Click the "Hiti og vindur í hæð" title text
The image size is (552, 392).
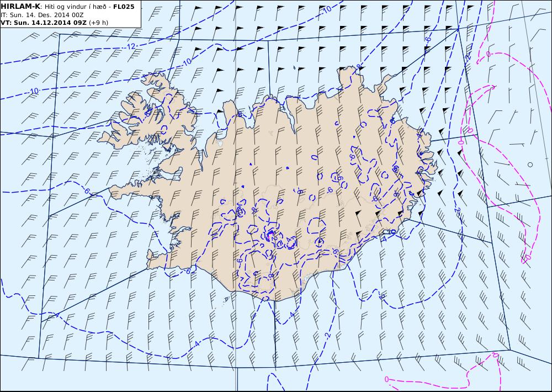tap(74, 7)
